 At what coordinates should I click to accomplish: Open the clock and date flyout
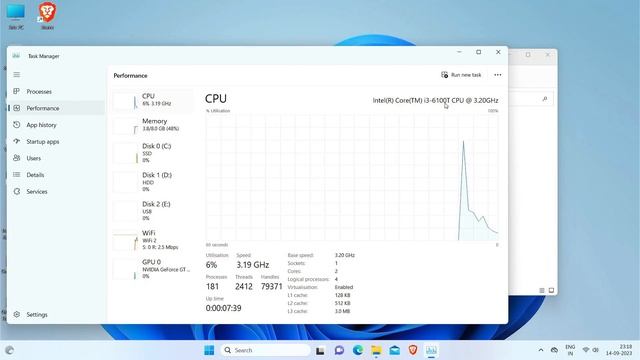tap(619, 350)
